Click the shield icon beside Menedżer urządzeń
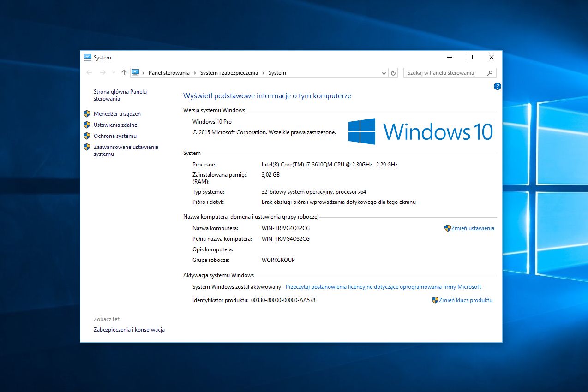Image resolution: width=588 pixels, height=392 pixels. tap(86, 113)
